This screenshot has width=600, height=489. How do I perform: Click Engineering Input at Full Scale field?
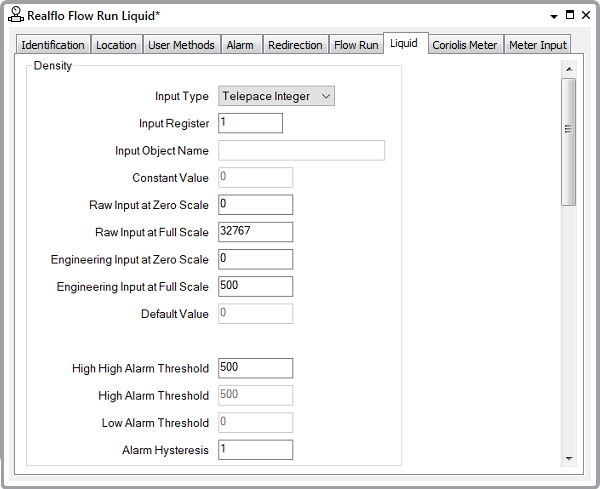point(255,286)
